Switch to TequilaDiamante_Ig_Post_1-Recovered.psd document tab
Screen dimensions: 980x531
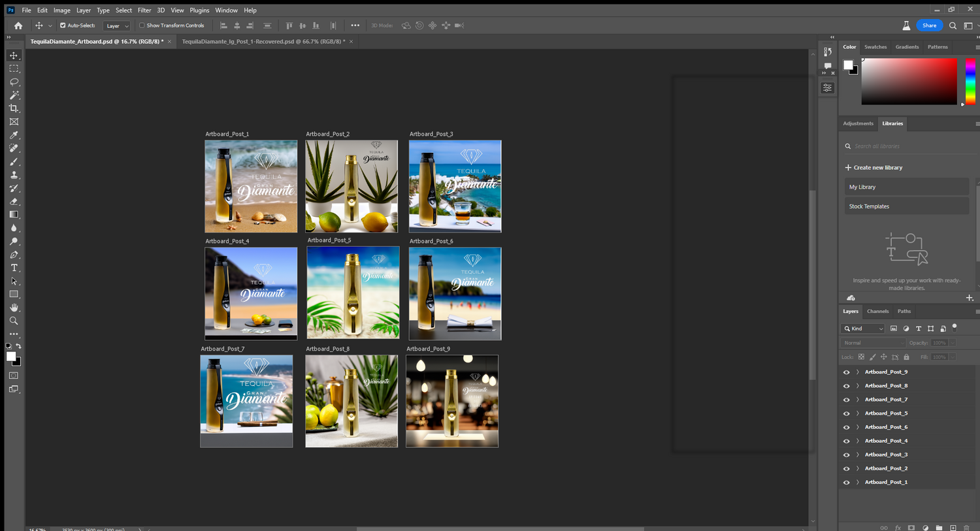point(263,41)
